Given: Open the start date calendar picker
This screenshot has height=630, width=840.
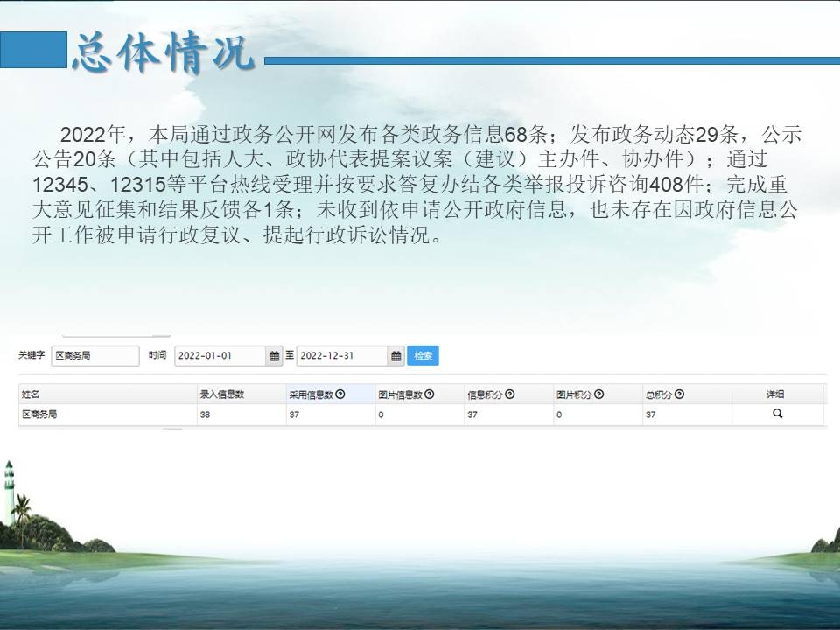Looking at the screenshot, I should [275, 356].
